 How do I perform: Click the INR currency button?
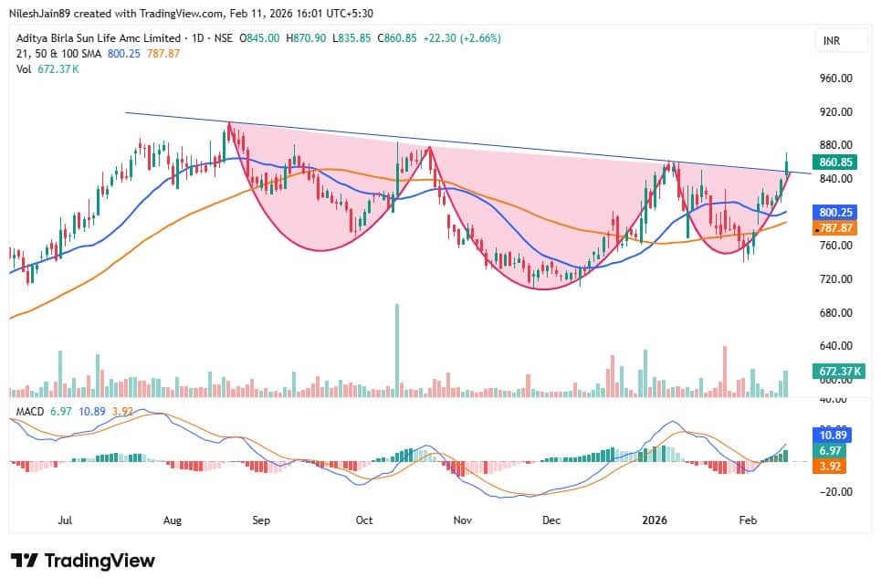(x=841, y=40)
